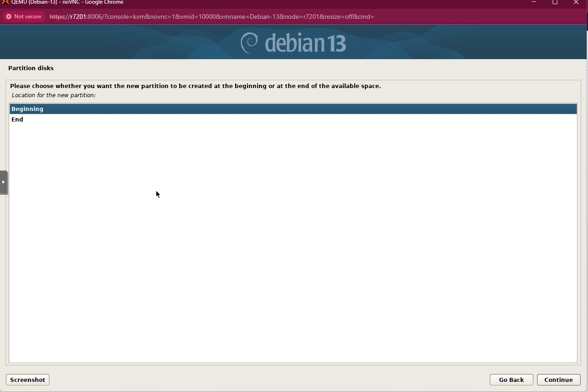The image size is (588, 392).
Task: Click empty space in the location list
Action: click(x=293, y=238)
